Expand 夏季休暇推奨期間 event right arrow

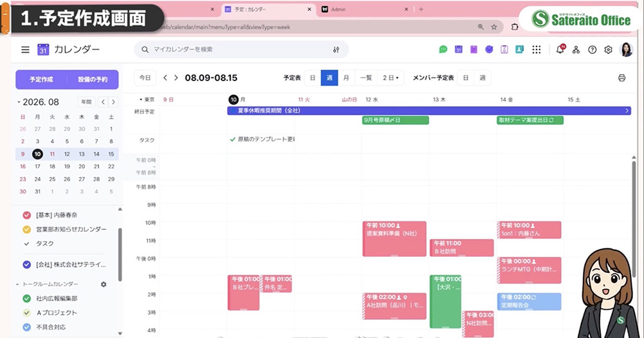[627, 111]
